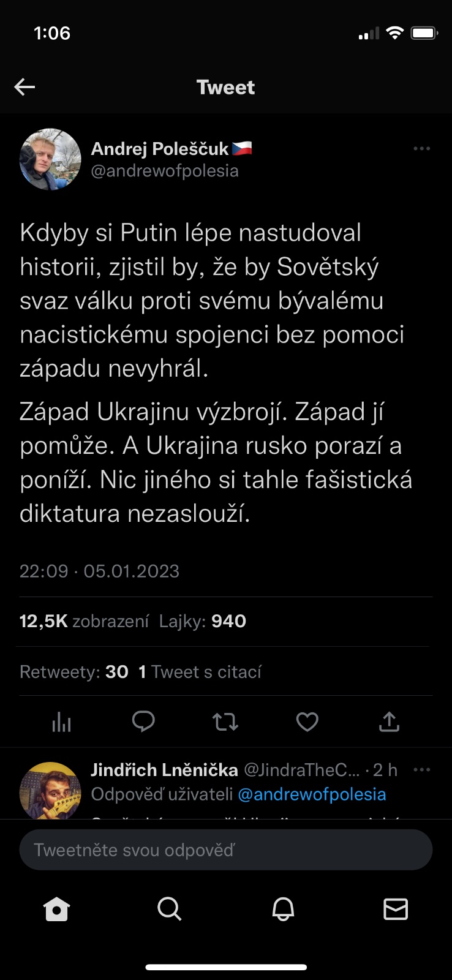452x980 pixels.
Task: Open the Search tab
Action: pos(170,910)
